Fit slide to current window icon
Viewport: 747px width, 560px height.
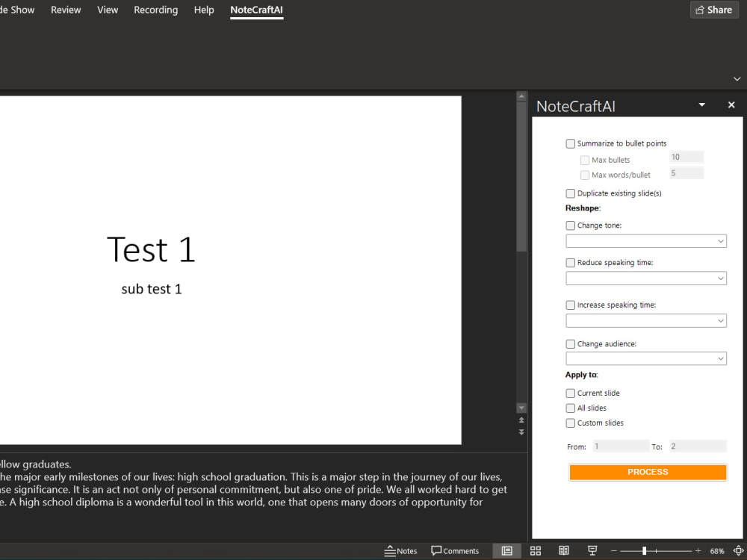click(x=739, y=551)
